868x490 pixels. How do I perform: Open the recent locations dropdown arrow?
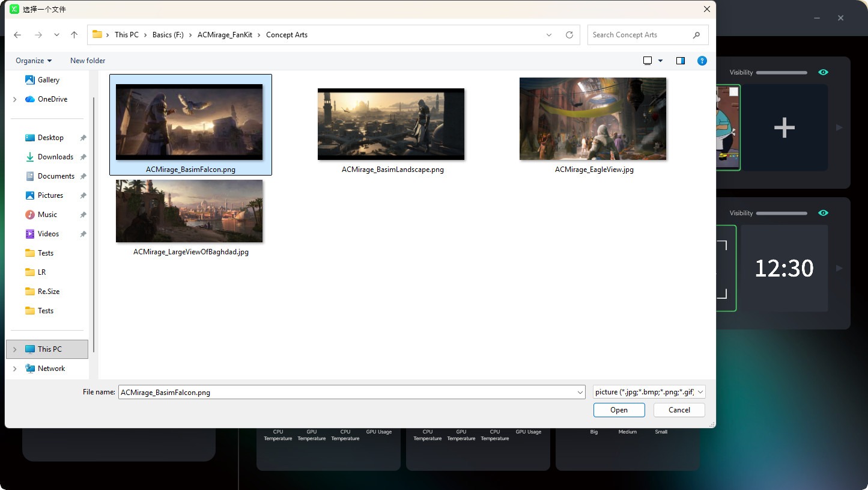[x=56, y=35]
